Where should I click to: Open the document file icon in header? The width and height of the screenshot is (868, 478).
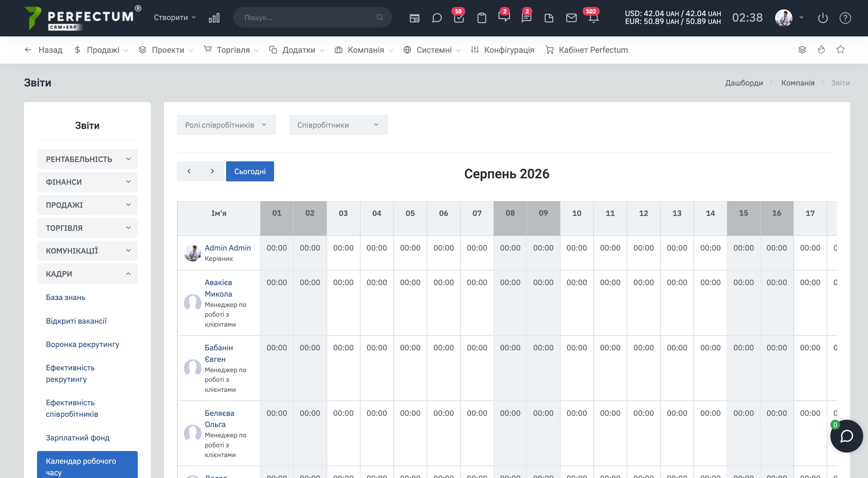(549, 18)
